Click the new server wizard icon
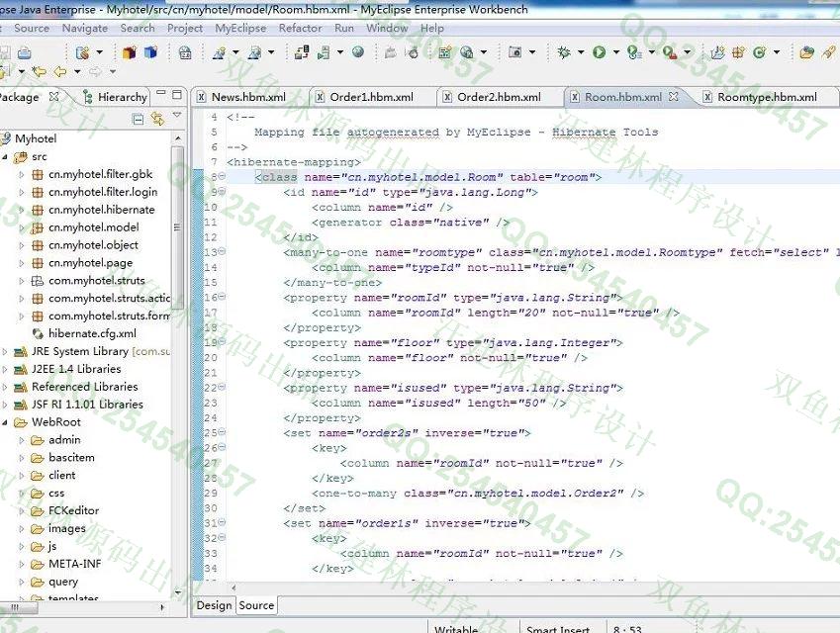The height and width of the screenshot is (633, 840). (255, 52)
